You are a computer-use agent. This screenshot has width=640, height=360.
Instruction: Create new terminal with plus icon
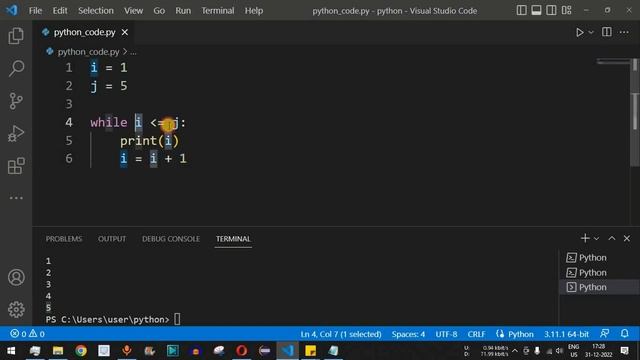pos(584,238)
